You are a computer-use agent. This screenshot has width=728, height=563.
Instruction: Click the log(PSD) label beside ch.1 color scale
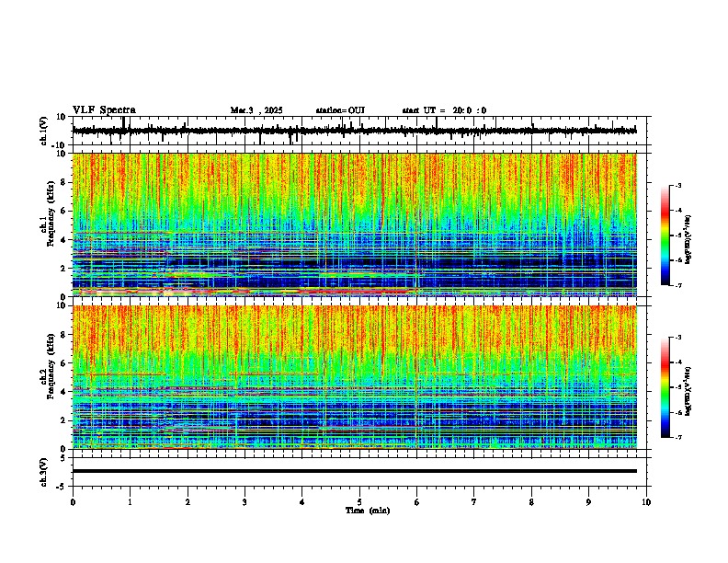[688, 239]
